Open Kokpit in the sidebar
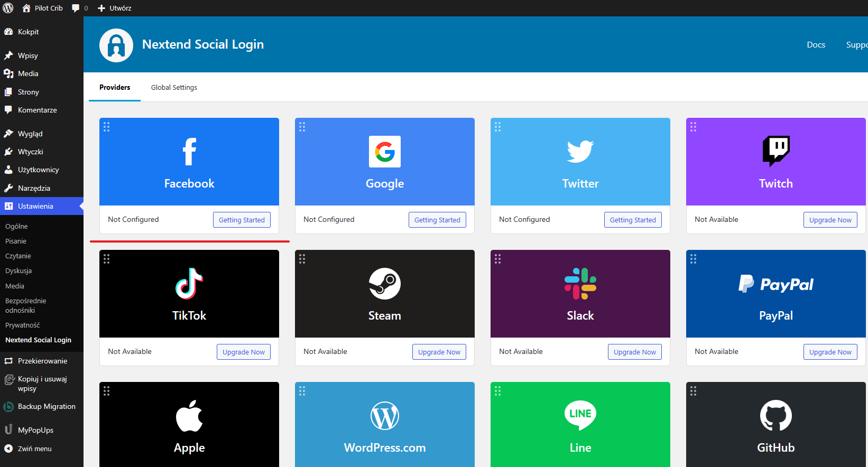The width and height of the screenshot is (868, 467). point(42,32)
